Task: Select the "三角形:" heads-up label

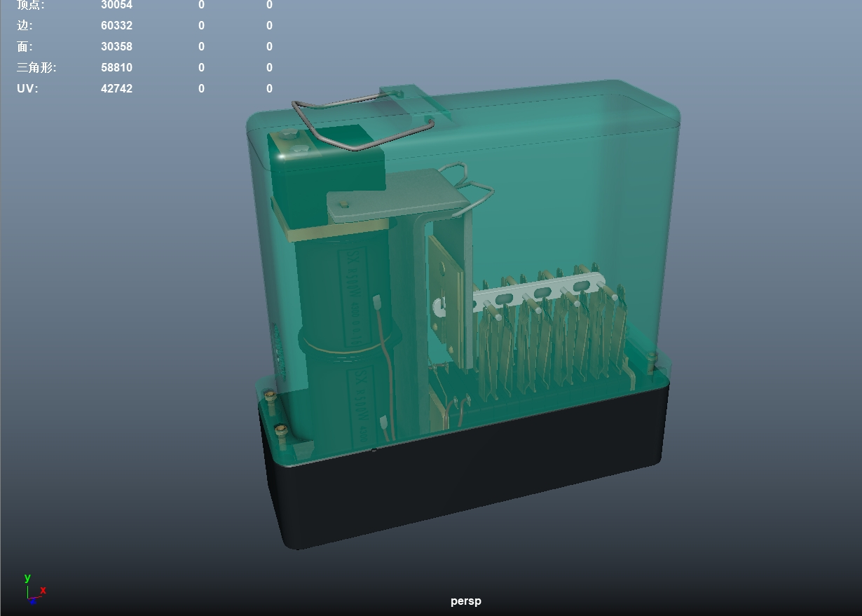Action: click(36, 68)
